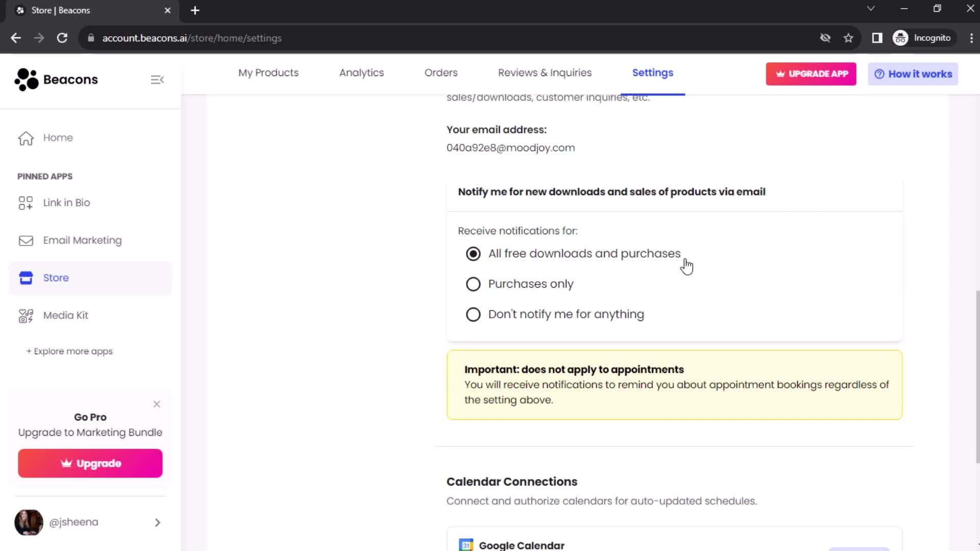The height and width of the screenshot is (551, 980).
Task: Collapse the sidebar menu icon
Action: (x=157, y=80)
